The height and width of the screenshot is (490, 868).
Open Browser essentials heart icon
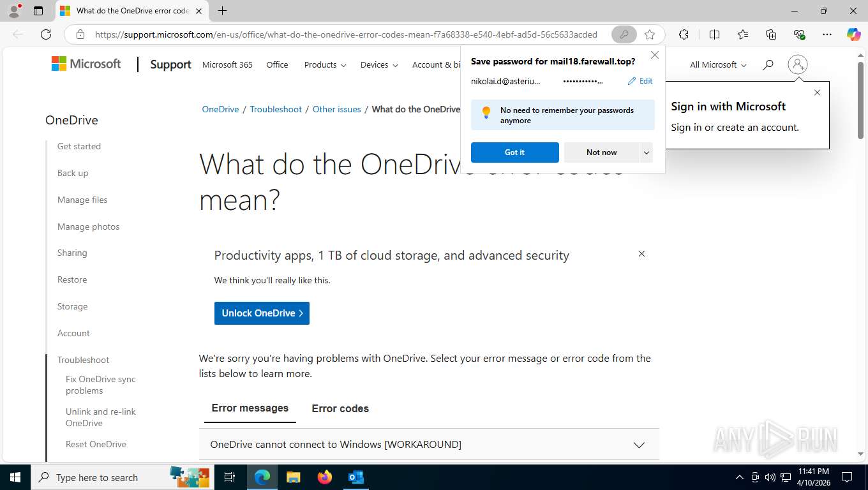point(799,34)
